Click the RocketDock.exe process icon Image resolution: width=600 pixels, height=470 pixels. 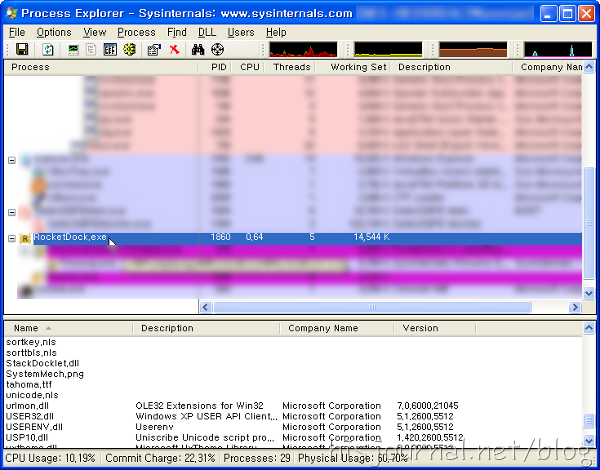click(25, 238)
